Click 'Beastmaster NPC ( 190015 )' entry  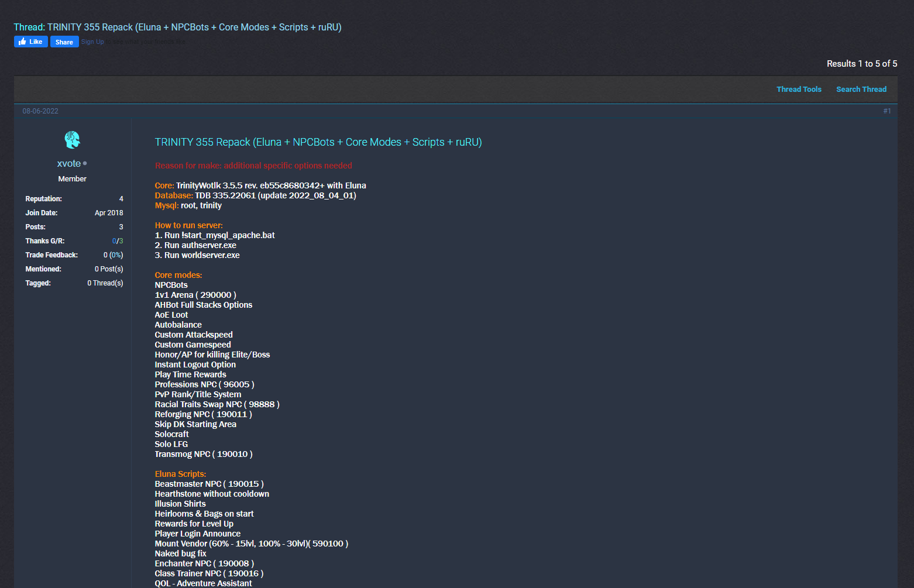coord(209,484)
